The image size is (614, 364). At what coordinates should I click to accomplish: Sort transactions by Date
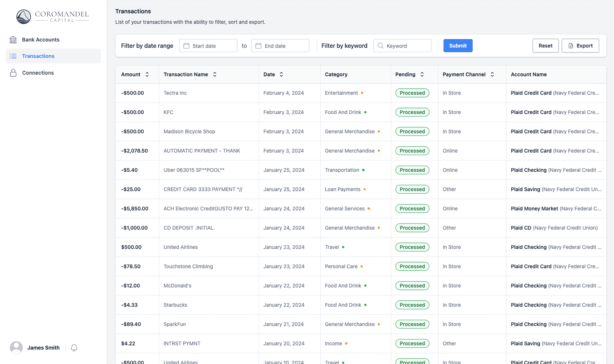click(x=281, y=74)
